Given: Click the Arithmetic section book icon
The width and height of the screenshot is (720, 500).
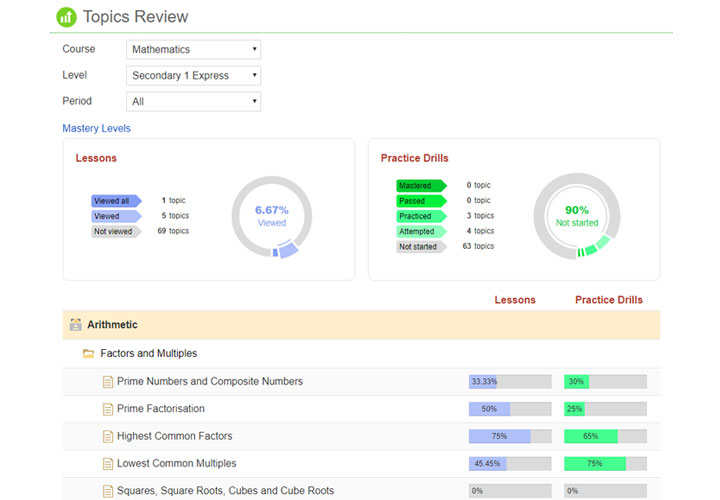Looking at the screenshot, I should pyautogui.click(x=75, y=325).
